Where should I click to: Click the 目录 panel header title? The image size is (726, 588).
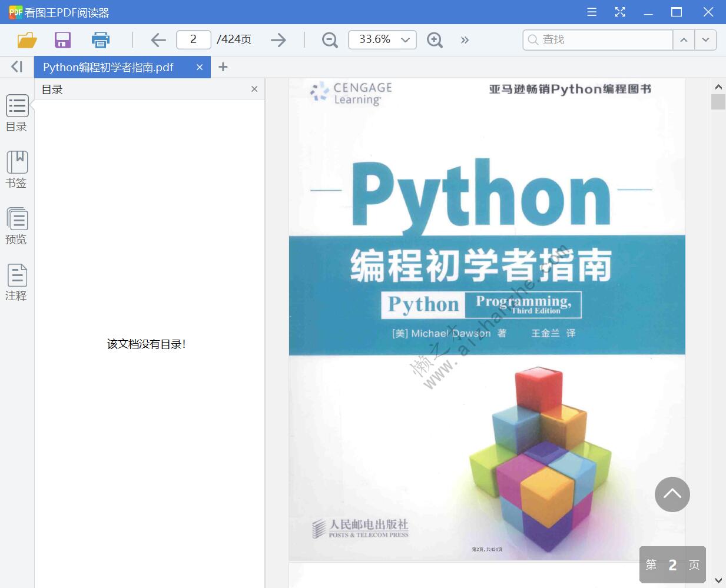coord(52,89)
